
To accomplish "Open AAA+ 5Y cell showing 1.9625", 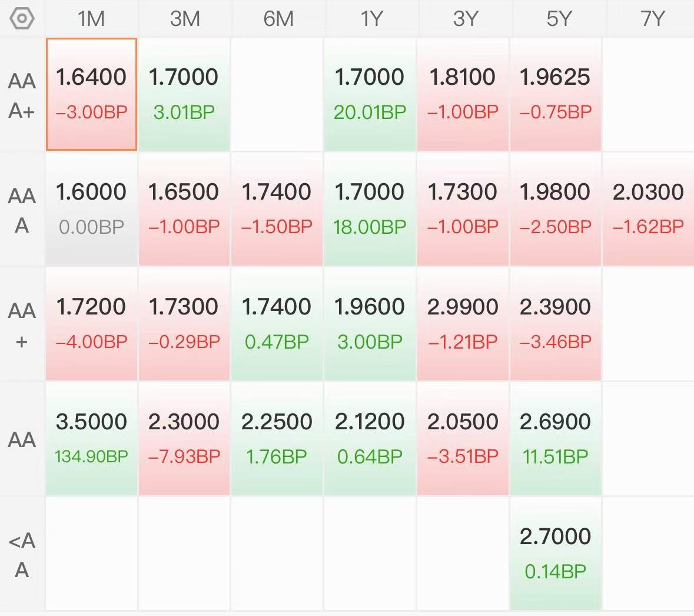I will [556, 94].
